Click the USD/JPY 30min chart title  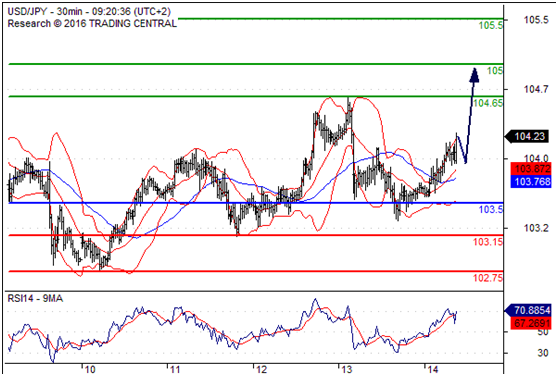pyautogui.click(x=89, y=12)
